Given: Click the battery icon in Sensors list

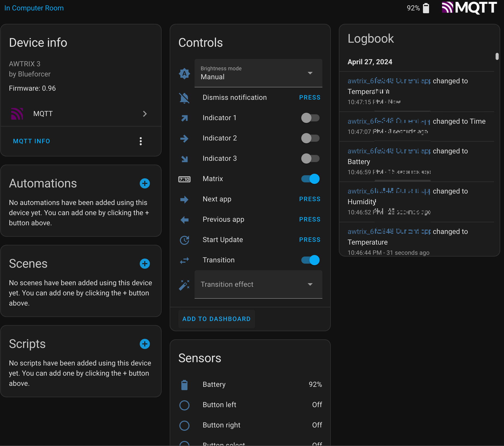Looking at the screenshot, I should pos(184,385).
